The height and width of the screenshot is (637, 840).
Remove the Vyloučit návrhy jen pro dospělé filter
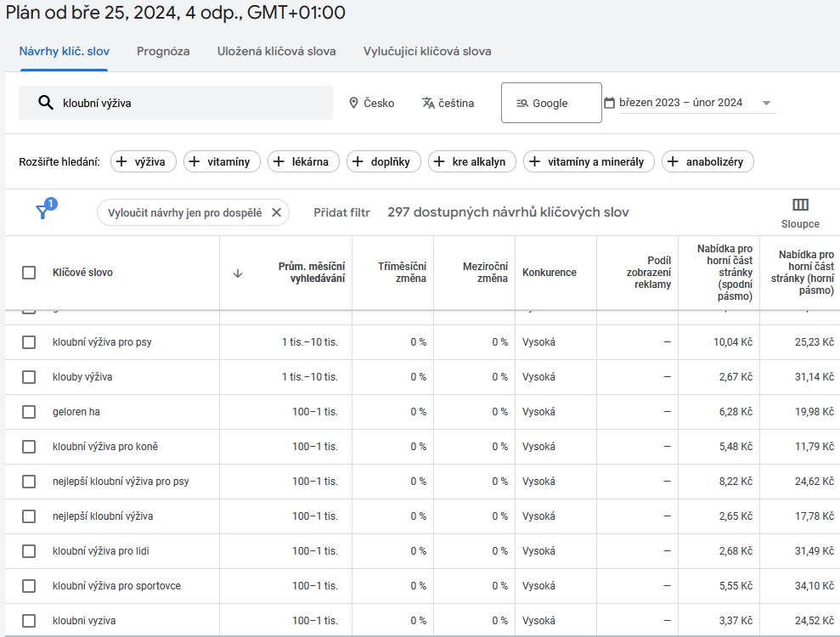point(276,212)
